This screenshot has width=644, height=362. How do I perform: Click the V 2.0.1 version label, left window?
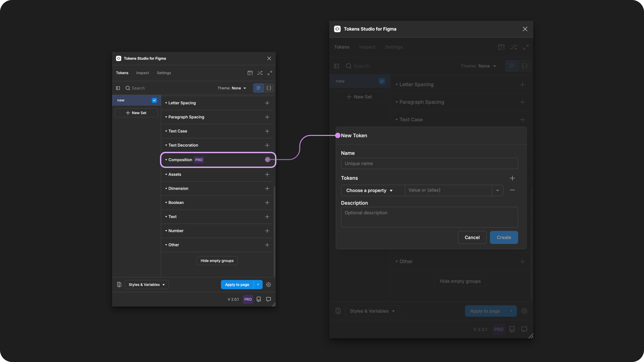point(233,299)
